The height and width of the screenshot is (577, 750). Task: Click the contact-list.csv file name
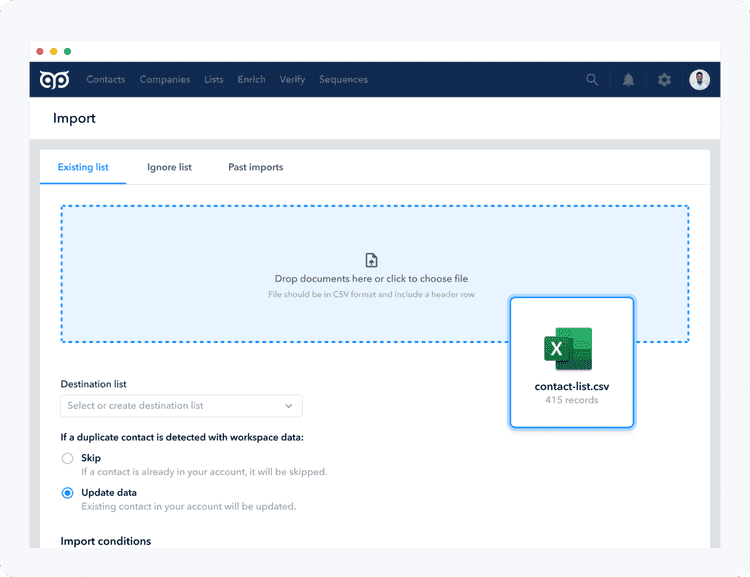pyautogui.click(x=572, y=386)
